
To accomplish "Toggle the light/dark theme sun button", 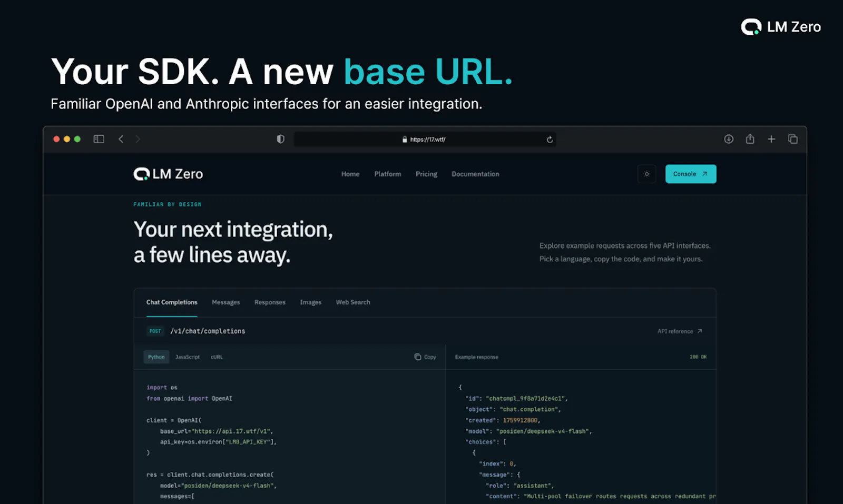I will [x=646, y=174].
